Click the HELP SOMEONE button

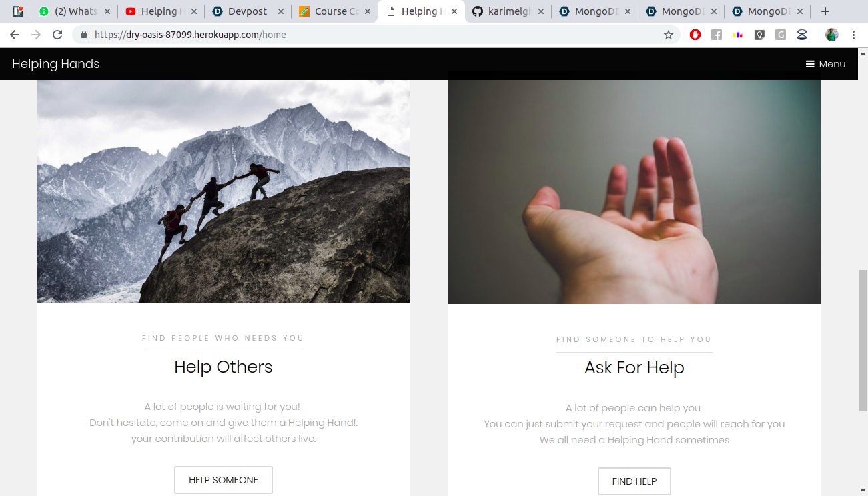click(x=224, y=480)
